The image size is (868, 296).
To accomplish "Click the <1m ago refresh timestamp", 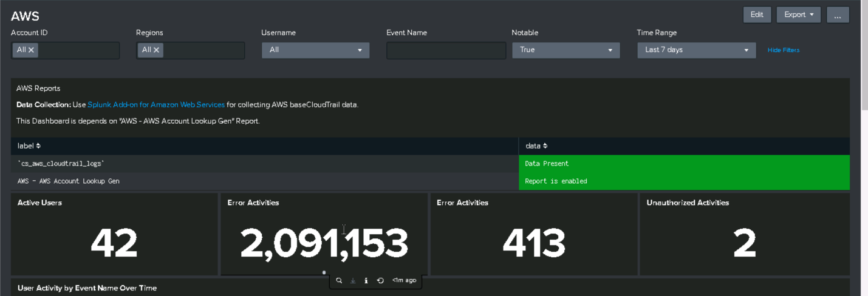I will tap(404, 280).
